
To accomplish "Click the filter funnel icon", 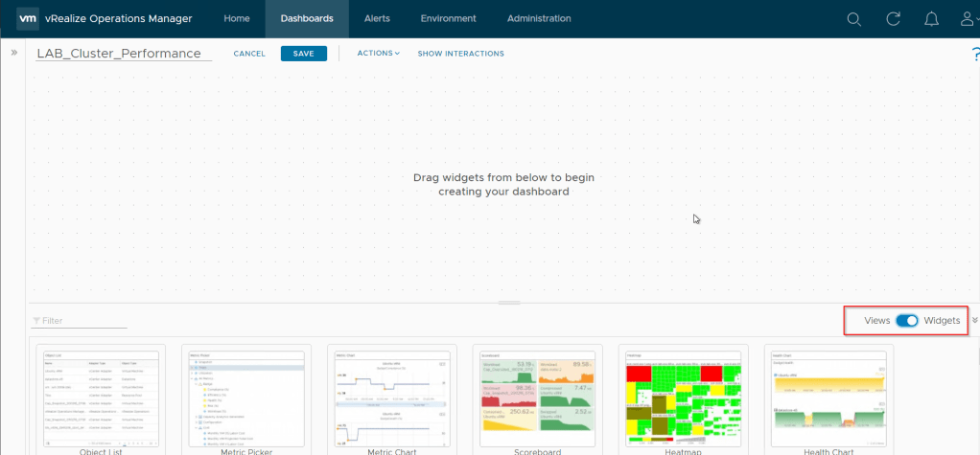I will click(36, 321).
